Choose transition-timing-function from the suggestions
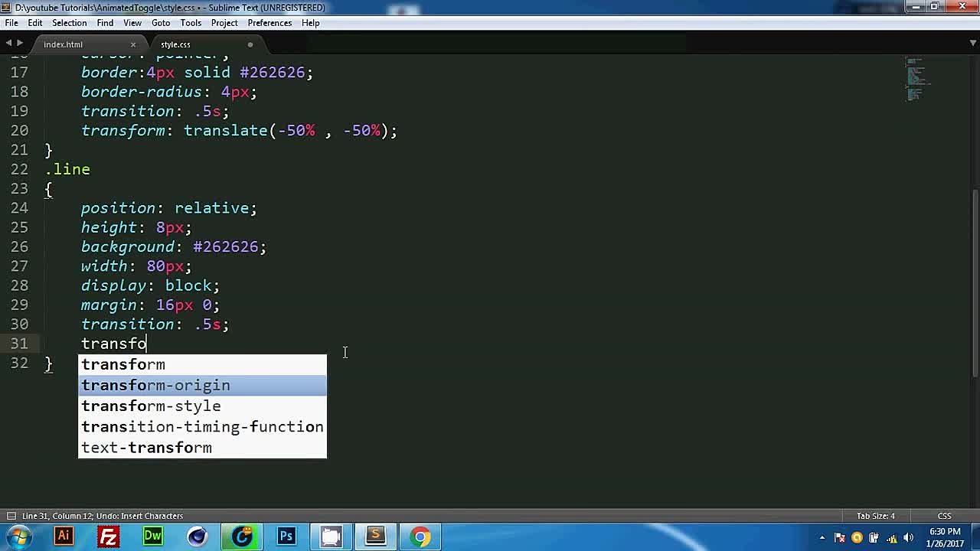The height and width of the screenshot is (551, 980). (202, 426)
